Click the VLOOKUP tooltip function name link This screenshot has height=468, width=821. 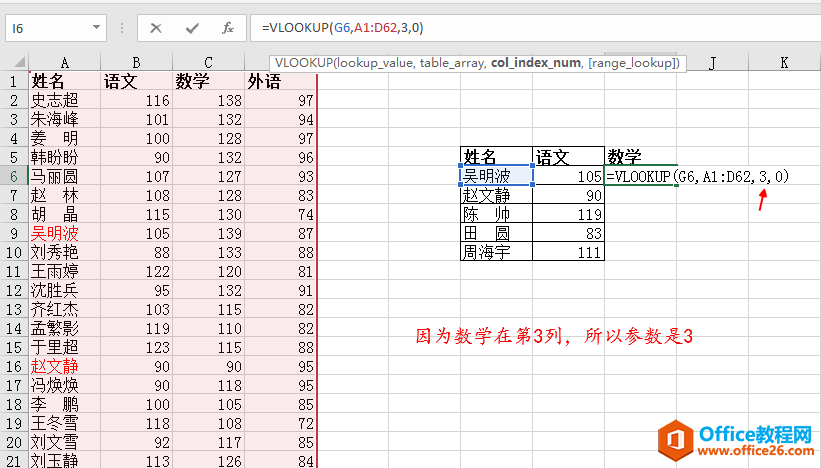pos(303,63)
